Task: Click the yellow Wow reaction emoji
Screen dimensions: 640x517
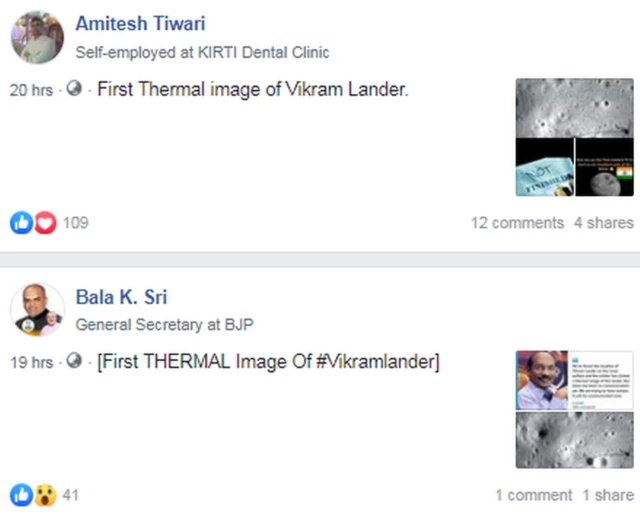Action: point(45,495)
